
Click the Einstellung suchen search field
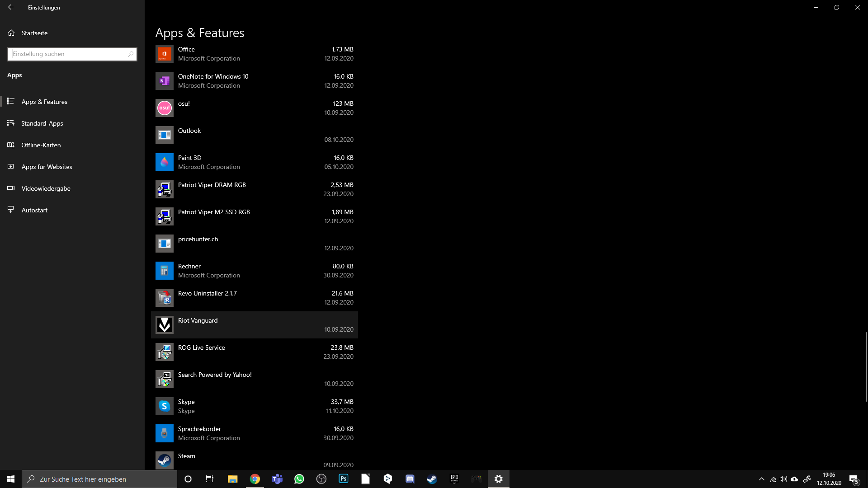click(x=68, y=54)
